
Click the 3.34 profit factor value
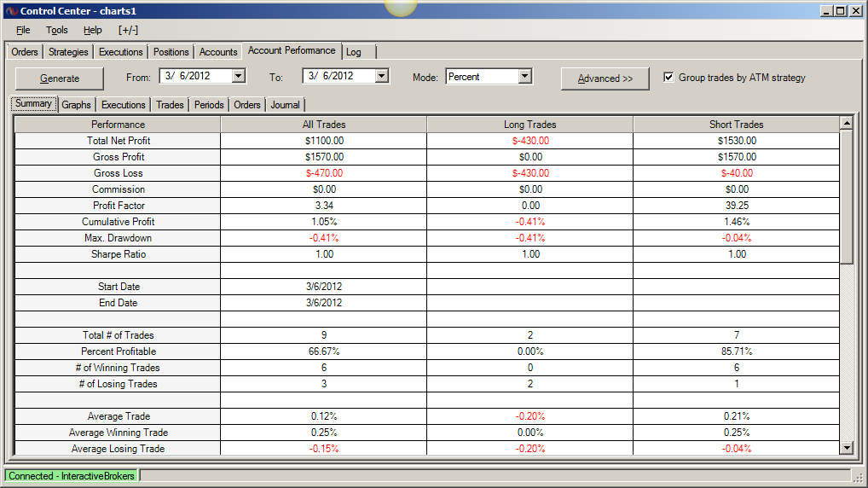[324, 206]
